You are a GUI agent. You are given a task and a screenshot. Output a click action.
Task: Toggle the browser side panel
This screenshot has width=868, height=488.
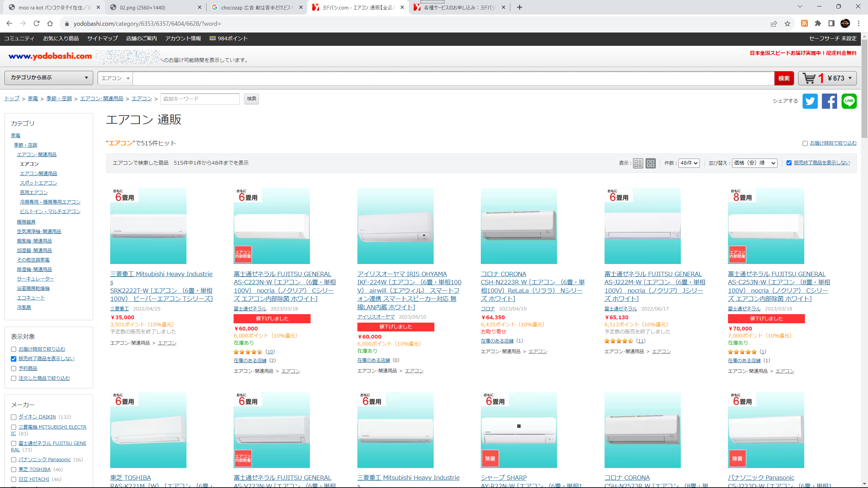[831, 23]
